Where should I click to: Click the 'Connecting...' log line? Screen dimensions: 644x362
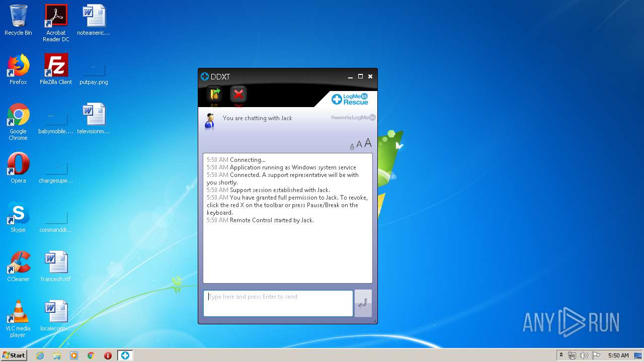point(248,160)
